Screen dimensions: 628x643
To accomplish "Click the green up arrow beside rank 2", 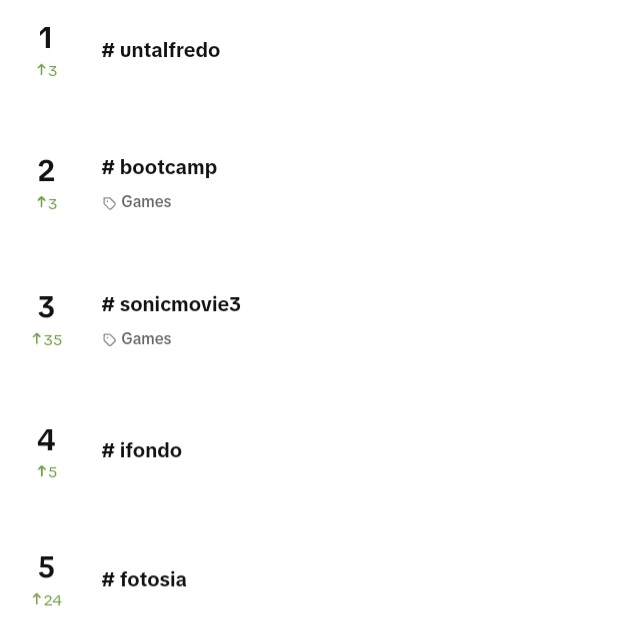I will pos(41,202).
